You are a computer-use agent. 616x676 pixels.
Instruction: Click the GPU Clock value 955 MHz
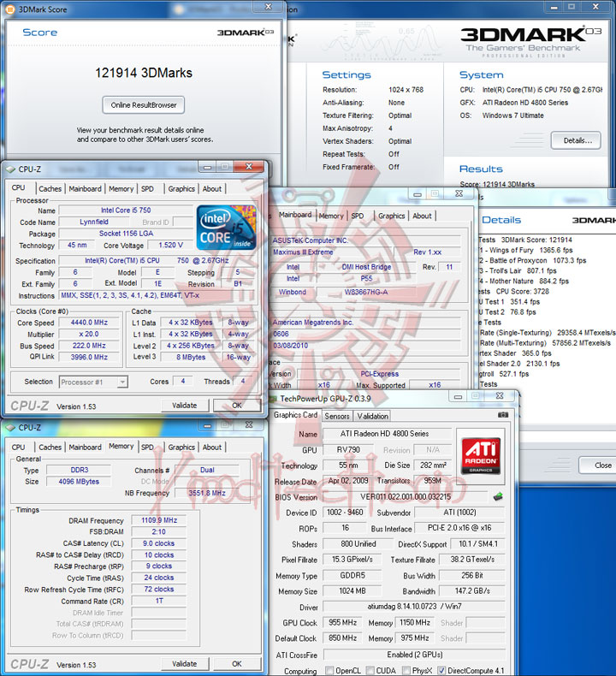coord(342,623)
